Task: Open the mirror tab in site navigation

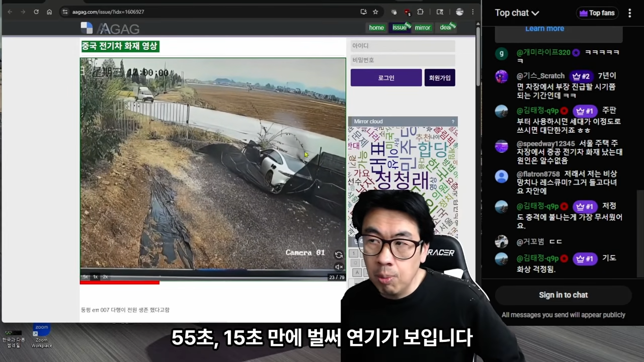Action: click(422, 28)
